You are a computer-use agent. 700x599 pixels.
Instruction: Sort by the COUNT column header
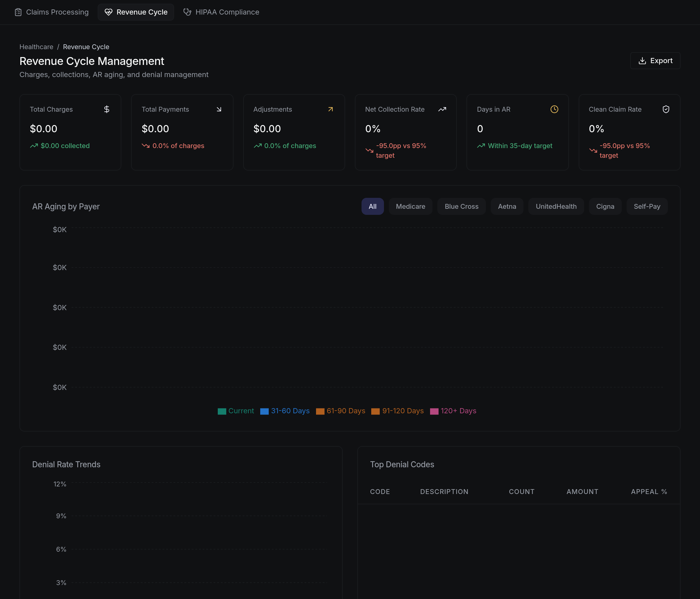tap(522, 492)
